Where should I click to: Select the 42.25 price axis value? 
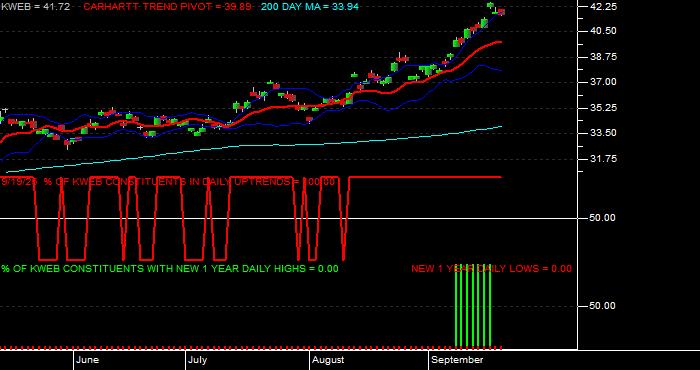(x=604, y=7)
